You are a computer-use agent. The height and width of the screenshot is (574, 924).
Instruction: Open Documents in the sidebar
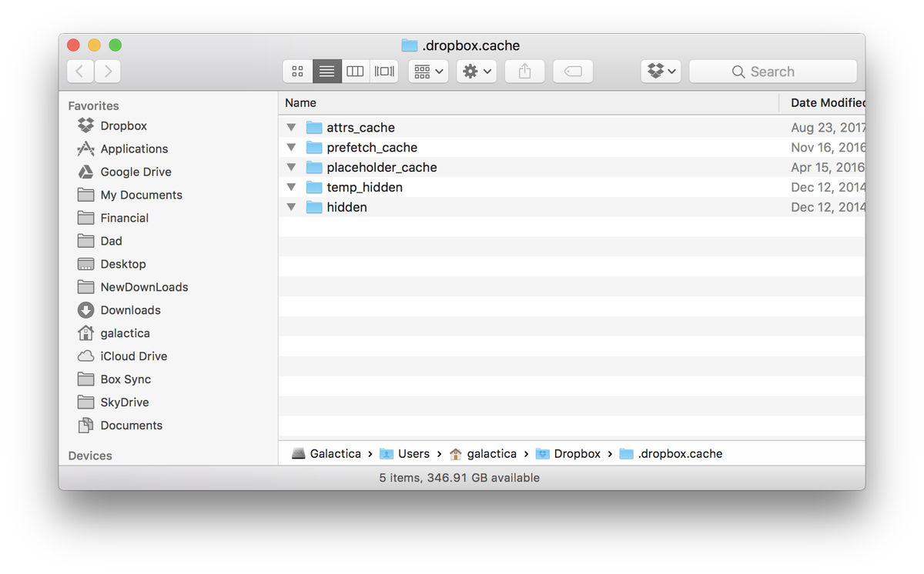131,425
